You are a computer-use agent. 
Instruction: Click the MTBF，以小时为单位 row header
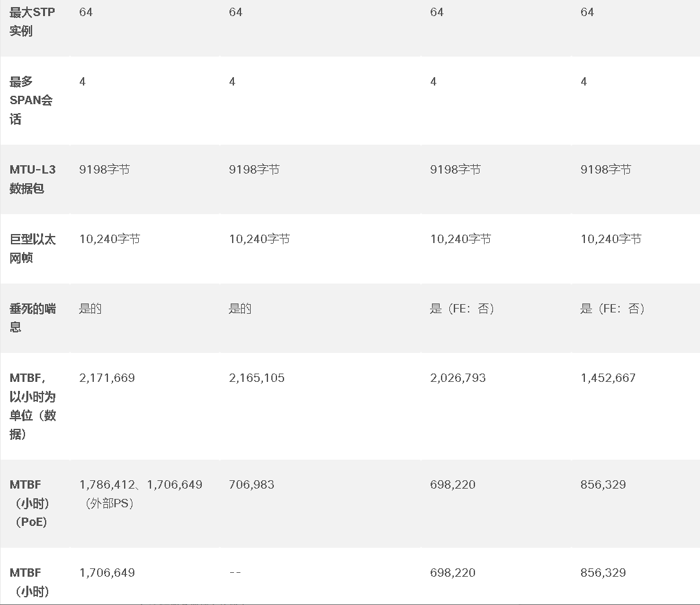click(33, 406)
